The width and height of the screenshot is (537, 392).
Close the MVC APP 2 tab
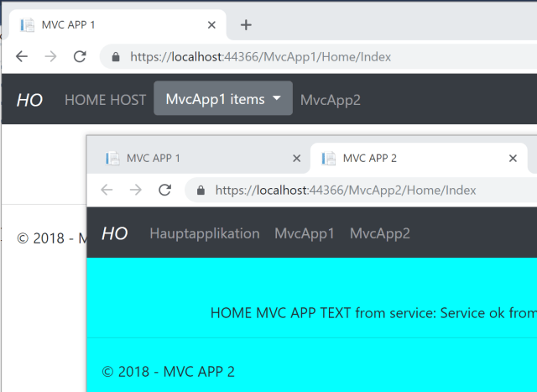click(x=513, y=158)
